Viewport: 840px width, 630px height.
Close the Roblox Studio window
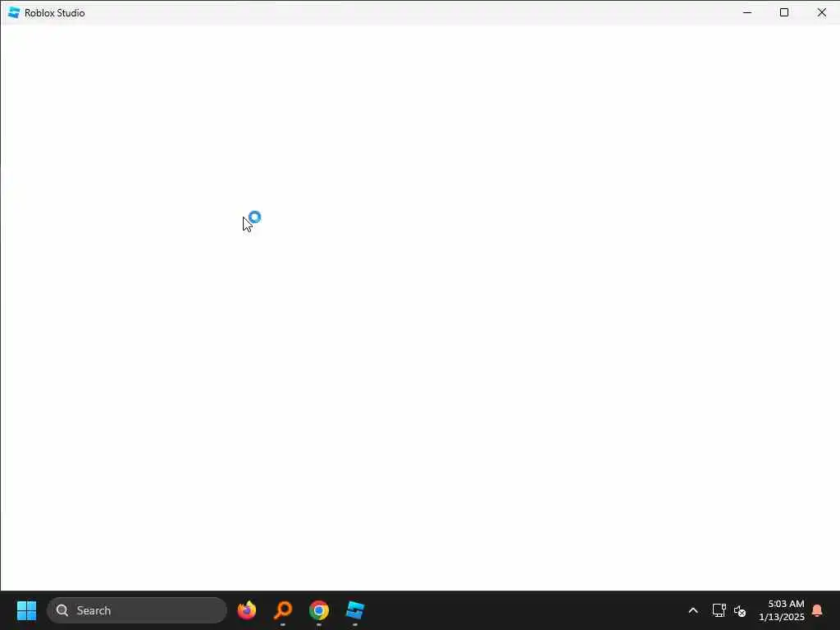click(821, 12)
